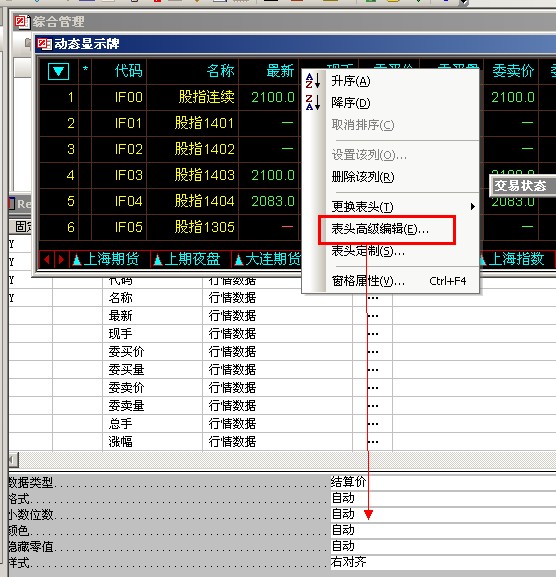Click 2083.0 in the 最新 column
Screen dimensions: 556x577
click(x=273, y=201)
